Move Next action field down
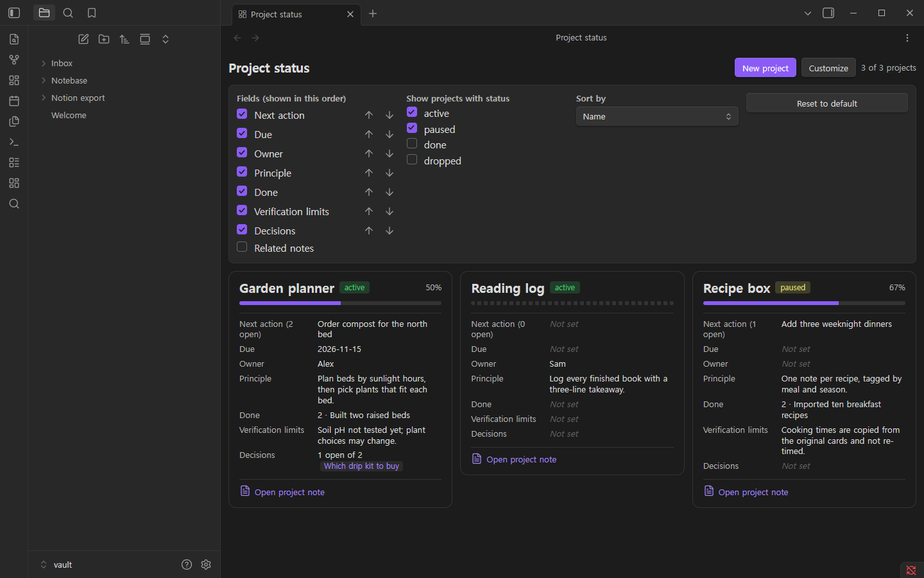The height and width of the screenshot is (578, 924). click(389, 115)
